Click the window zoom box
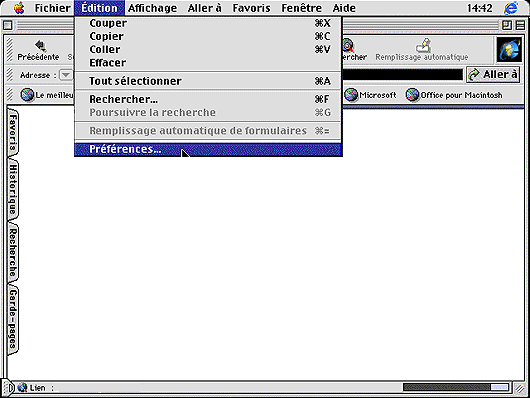This screenshot has height=398, width=530. click(506, 25)
